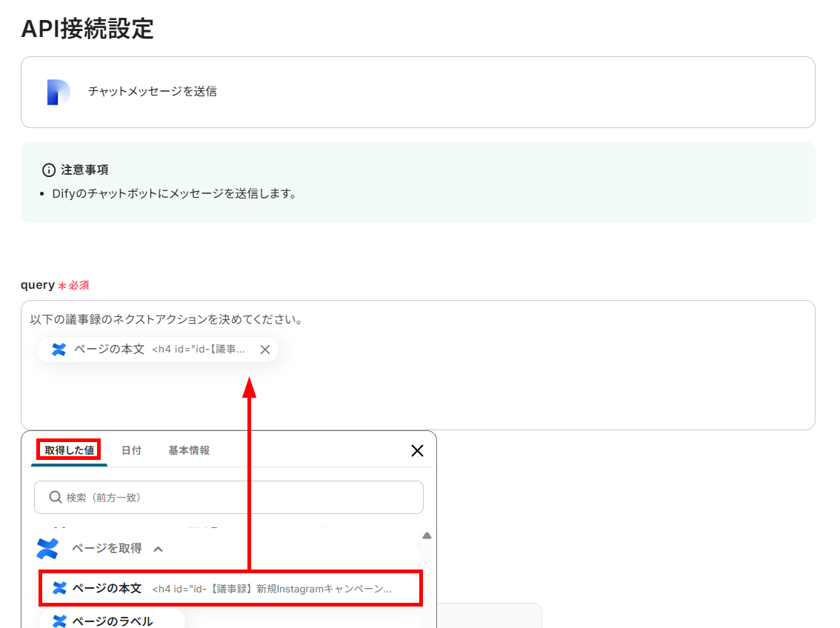Click the Confluence icon in the ページの本文 row

[x=59, y=589]
